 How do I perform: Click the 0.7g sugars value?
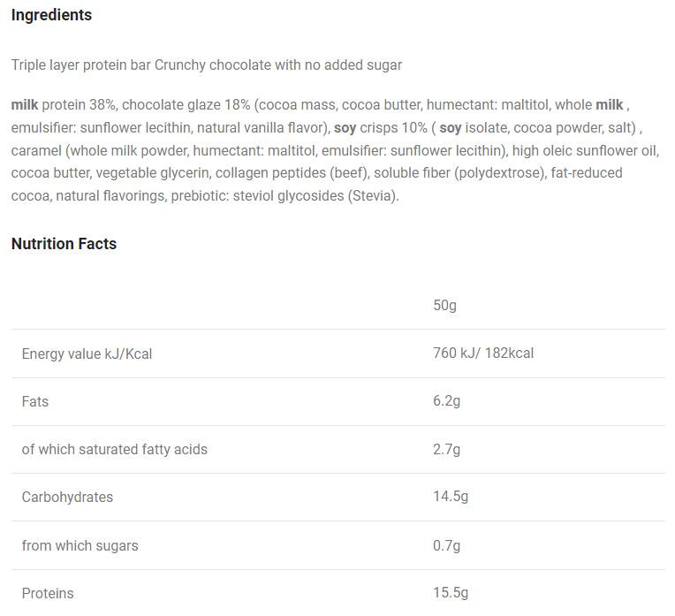447,545
